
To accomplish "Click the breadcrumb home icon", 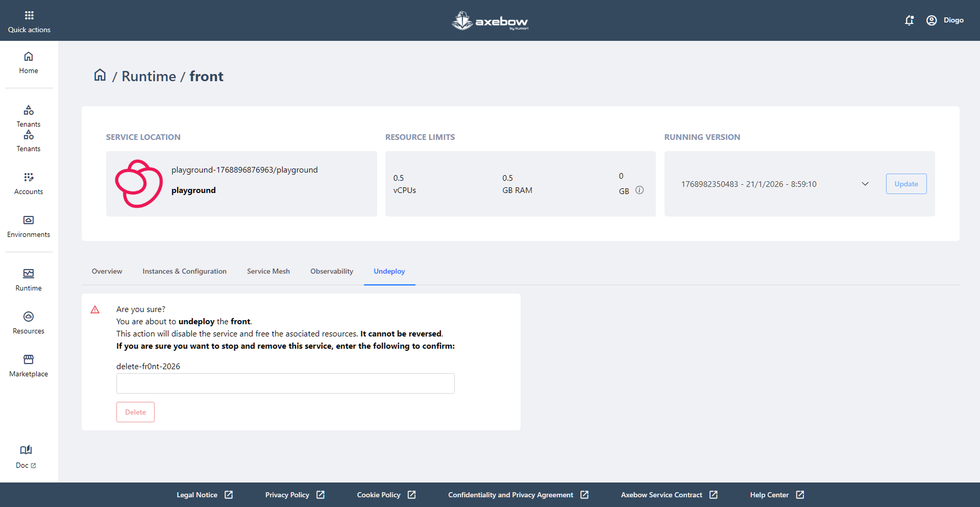I will pos(100,76).
